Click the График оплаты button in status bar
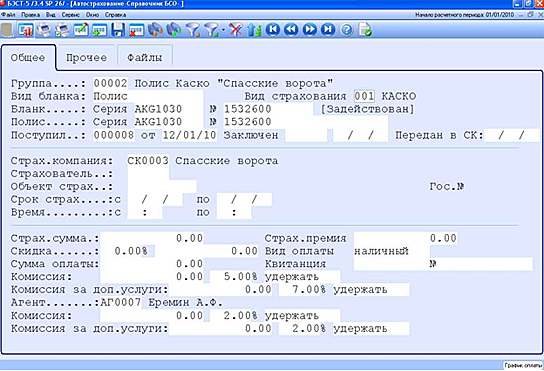The image size is (544, 371). pos(523,365)
